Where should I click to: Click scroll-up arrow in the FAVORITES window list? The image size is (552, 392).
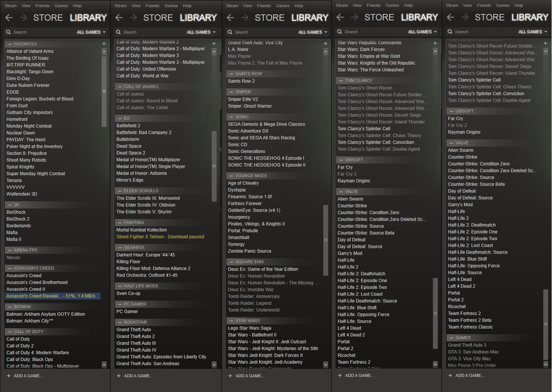pyautogui.click(x=104, y=52)
